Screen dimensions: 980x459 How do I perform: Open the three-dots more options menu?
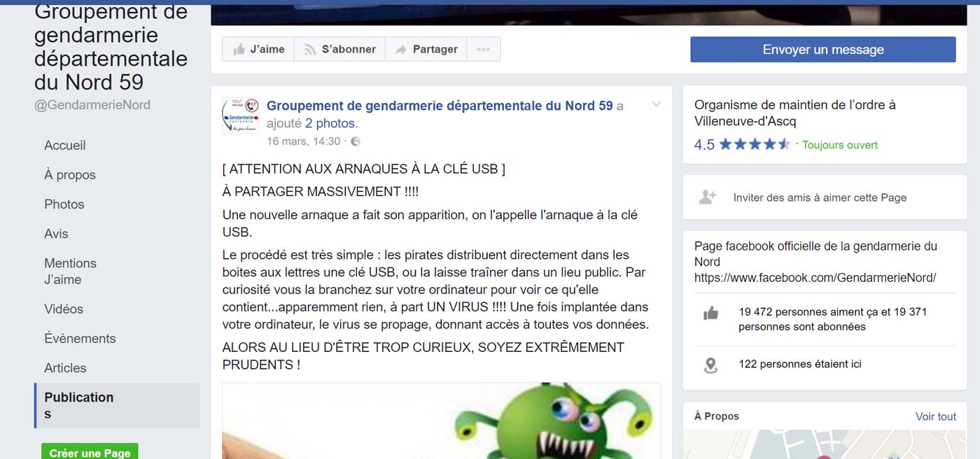(484, 50)
